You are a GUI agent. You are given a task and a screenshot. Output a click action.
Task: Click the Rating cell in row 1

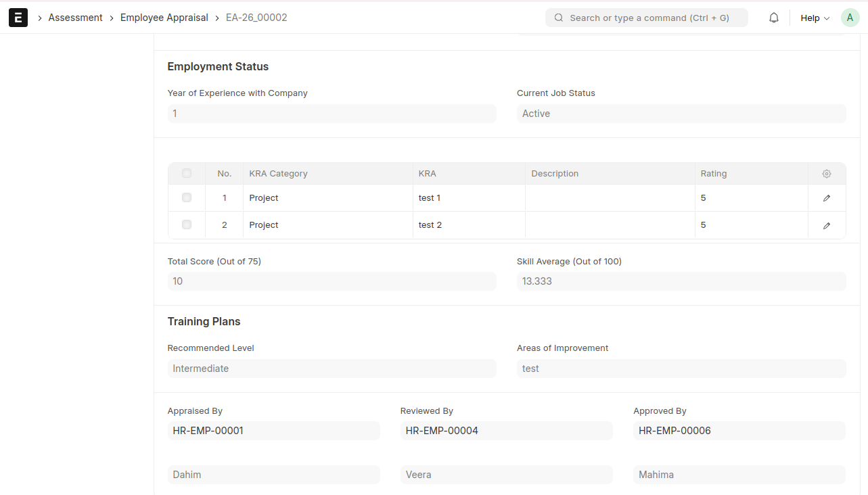click(751, 198)
